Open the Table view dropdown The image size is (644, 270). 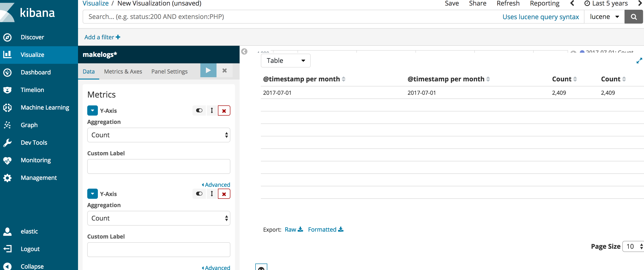(x=286, y=61)
